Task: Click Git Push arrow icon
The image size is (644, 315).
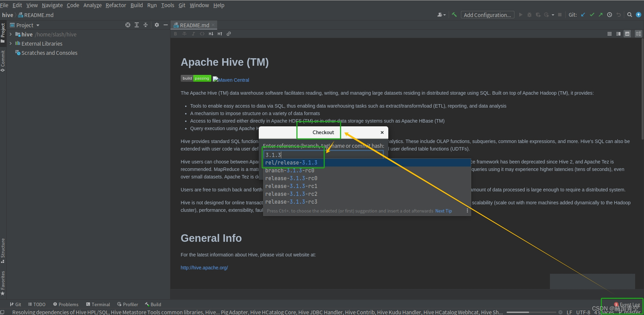Action: 601,15
